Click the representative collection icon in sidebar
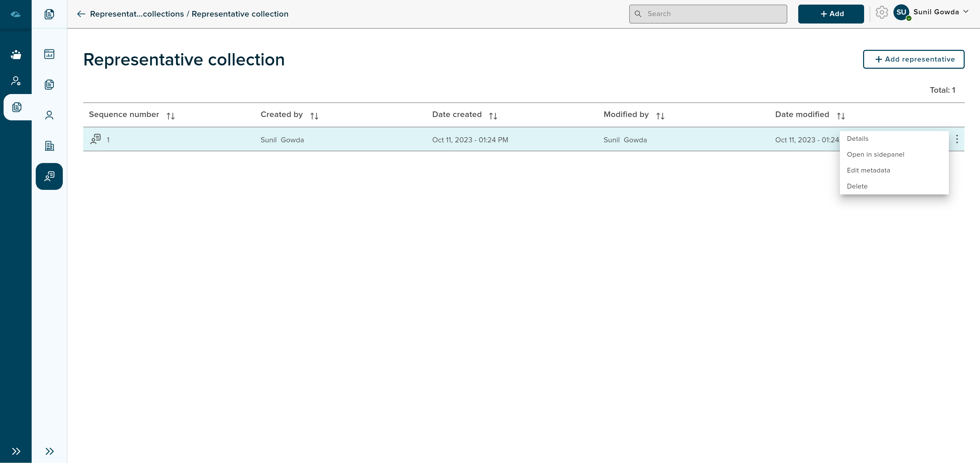 pos(49,176)
